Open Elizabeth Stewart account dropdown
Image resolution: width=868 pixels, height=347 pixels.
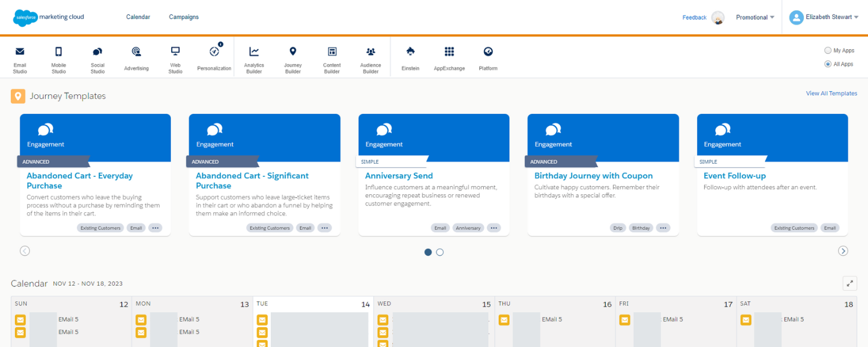[832, 17]
